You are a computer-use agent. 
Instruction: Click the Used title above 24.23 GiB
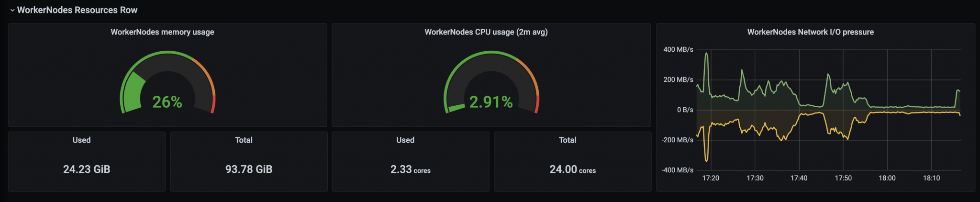click(81, 140)
